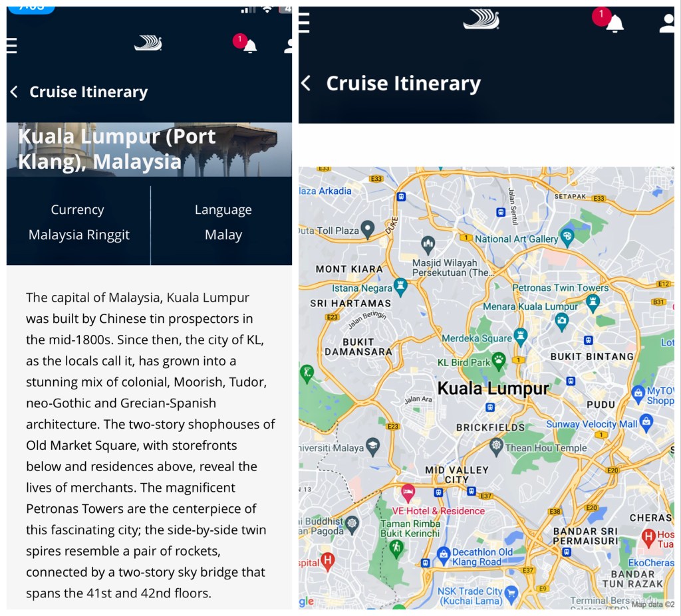
Task: Open the hamburger menu in the left panel
Action: click(x=11, y=45)
